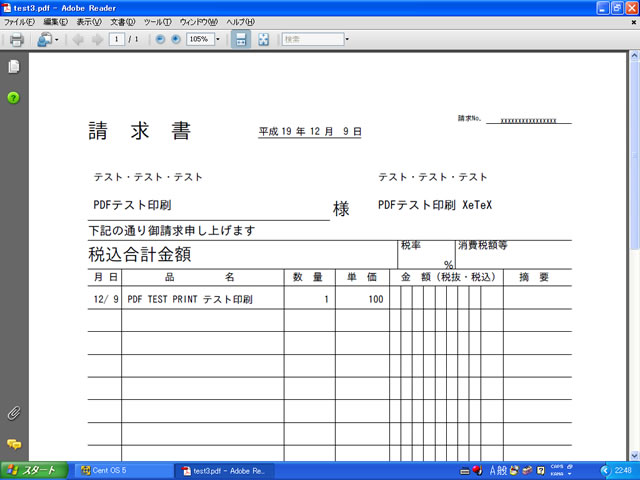Viewport: 640px width, 480px height.
Task: Click the search text field
Action: (x=311, y=40)
